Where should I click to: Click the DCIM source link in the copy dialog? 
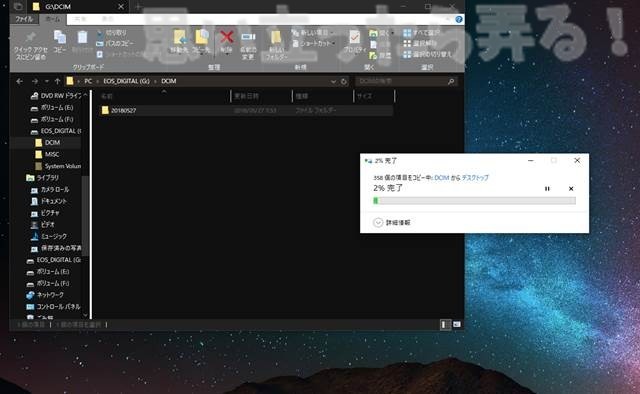click(x=442, y=178)
